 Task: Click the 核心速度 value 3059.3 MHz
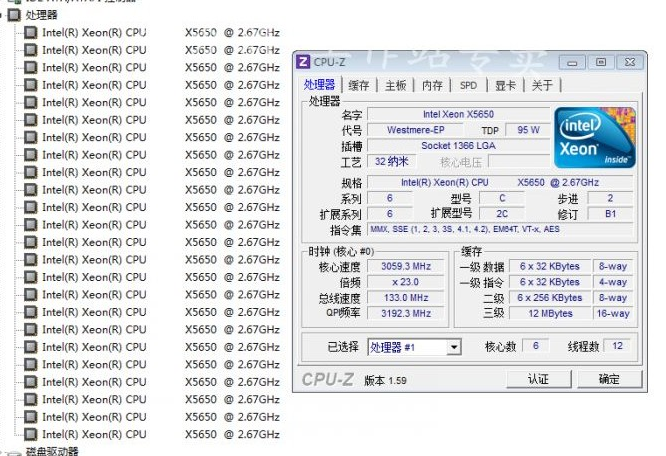(x=406, y=266)
